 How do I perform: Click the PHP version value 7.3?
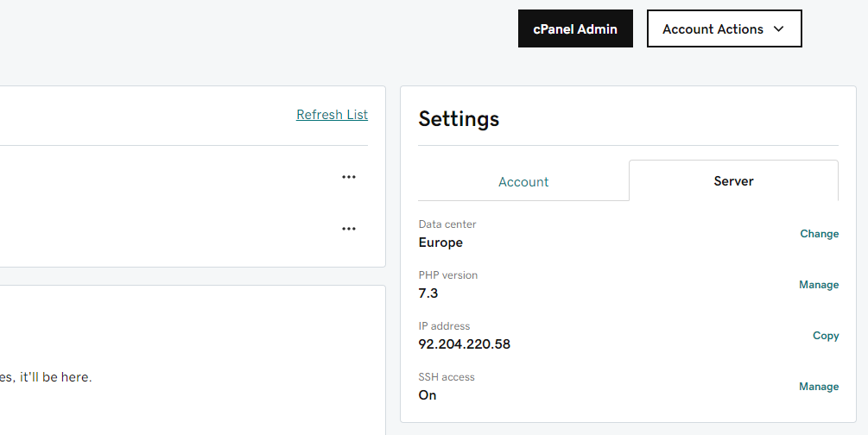(x=428, y=293)
